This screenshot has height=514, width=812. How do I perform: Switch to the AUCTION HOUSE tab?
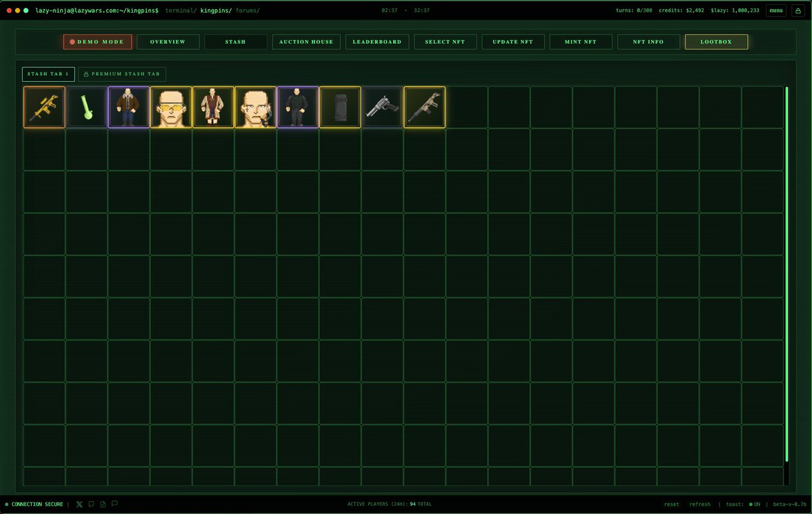tap(306, 41)
